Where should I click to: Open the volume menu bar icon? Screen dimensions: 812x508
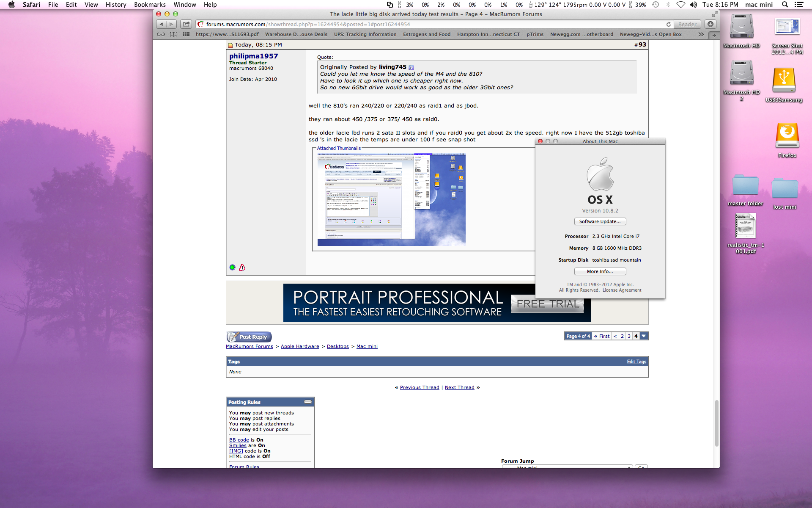coord(693,5)
